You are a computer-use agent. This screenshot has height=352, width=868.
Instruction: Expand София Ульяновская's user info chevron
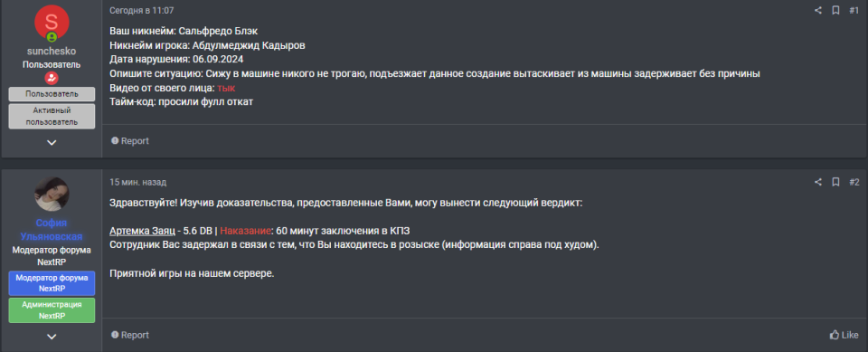tap(52, 337)
